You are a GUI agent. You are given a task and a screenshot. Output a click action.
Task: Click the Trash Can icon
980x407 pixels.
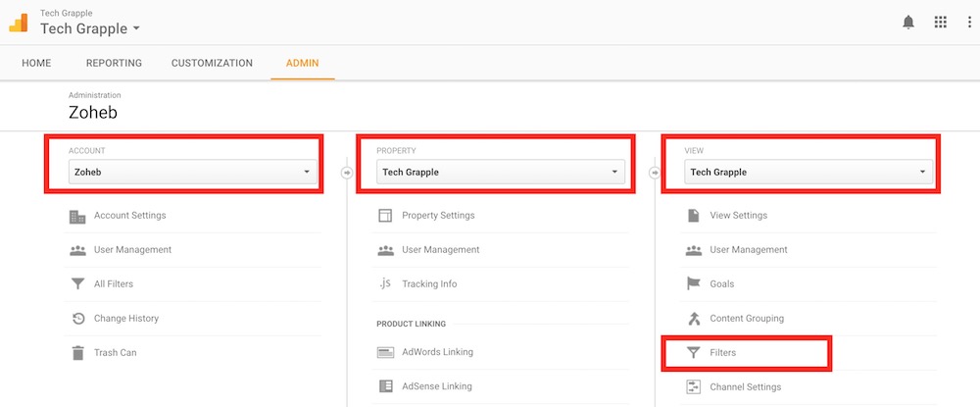point(77,352)
